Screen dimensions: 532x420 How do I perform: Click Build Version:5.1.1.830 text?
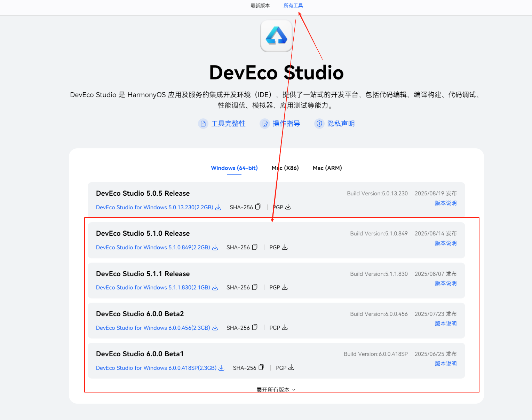tap(379, 274)
